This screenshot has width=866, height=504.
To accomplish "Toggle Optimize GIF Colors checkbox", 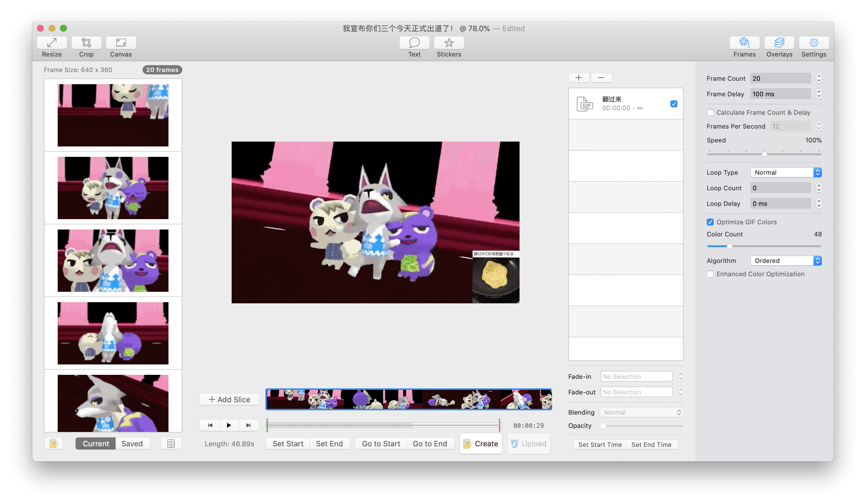I will click(x=711, y=221).
